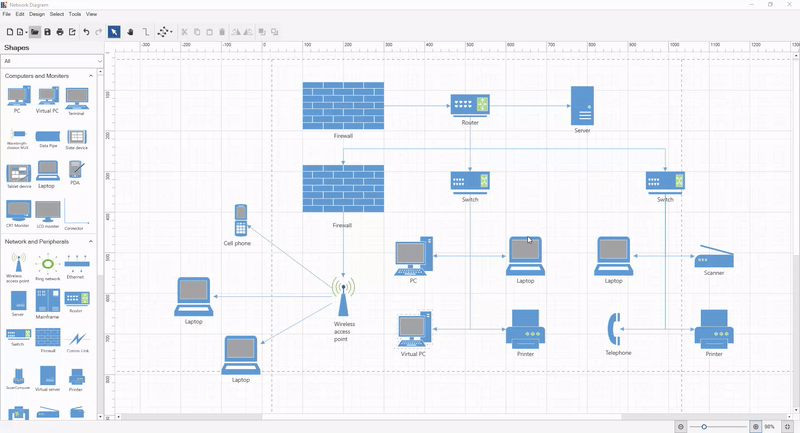Click the zoom in plus button
Image resolution: width=800 pixels, height=433 pixels.
tap(756, 427)
